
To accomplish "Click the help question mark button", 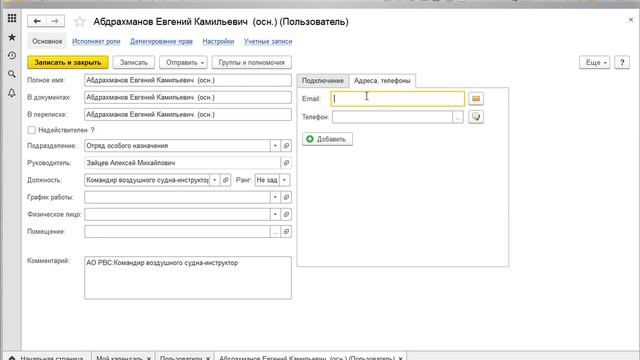I will (x=622, y=62).
